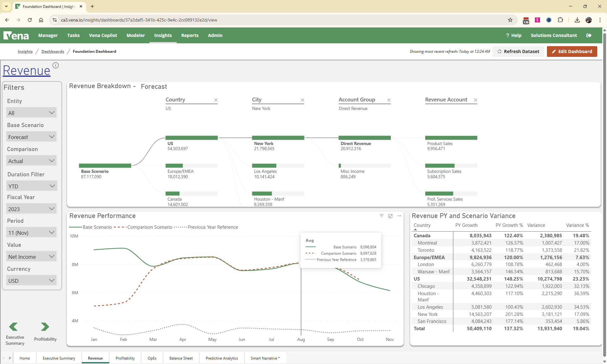This screenshot has width=607, height=364.
Task: Click the info icon beside Revenue title
Action: point(56,65)
